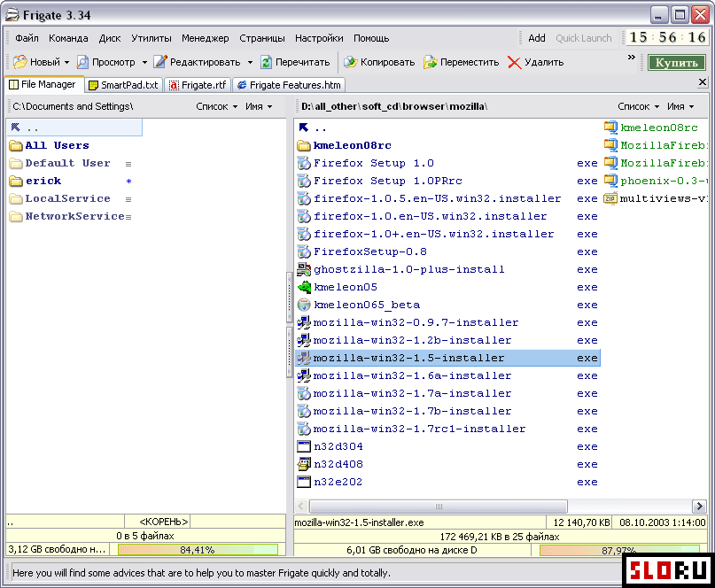Screen dimensions: 715x588
Task: Click the Помощь menu item
Action: [x=371, y=38]
